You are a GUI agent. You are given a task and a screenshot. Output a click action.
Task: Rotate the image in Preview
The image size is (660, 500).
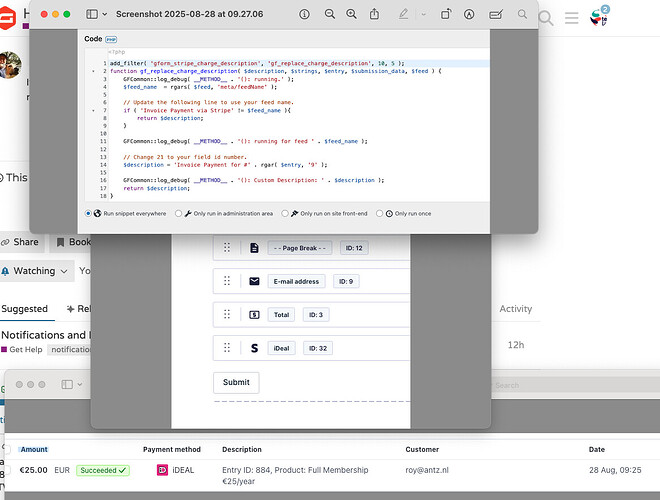coord(446,14)
